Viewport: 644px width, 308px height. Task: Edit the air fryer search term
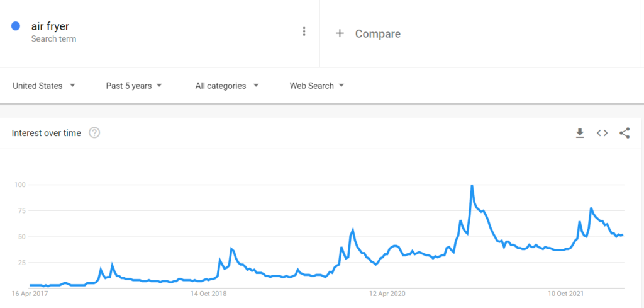point(50,26)
